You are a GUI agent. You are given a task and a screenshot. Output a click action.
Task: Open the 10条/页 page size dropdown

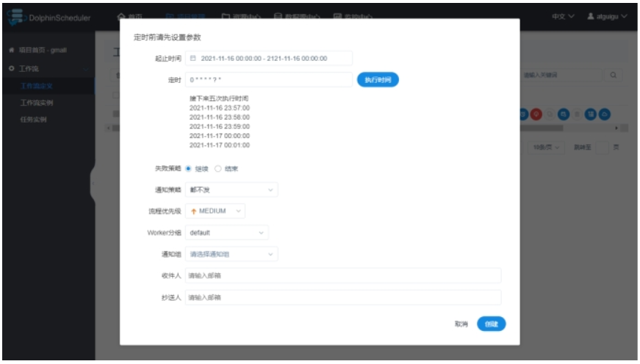[x=546, y=148]
